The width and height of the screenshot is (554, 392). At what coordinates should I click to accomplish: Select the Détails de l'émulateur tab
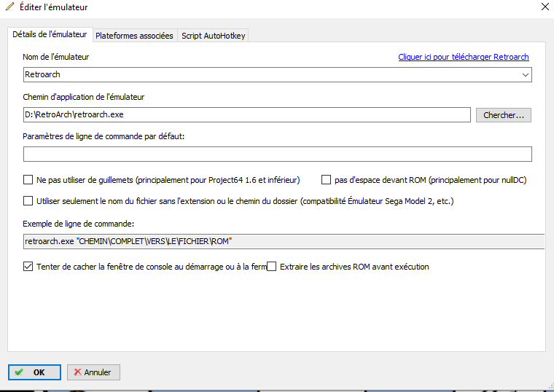click(50, 34)
